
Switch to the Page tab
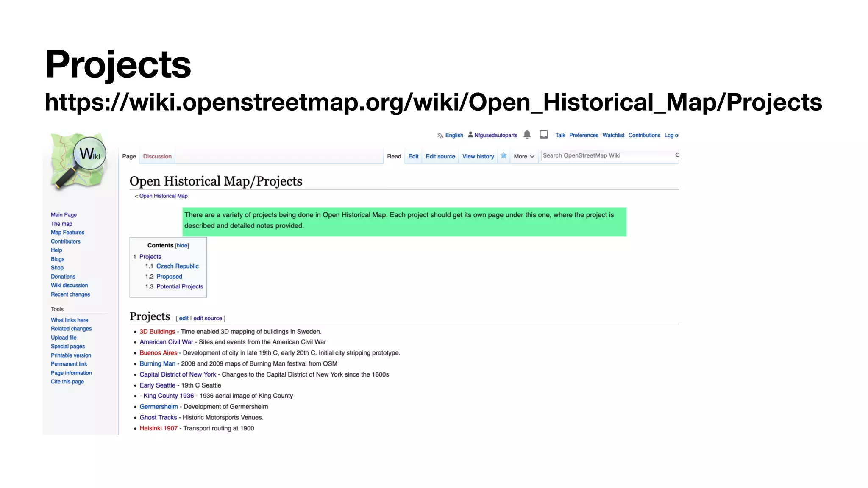[129, 156]
